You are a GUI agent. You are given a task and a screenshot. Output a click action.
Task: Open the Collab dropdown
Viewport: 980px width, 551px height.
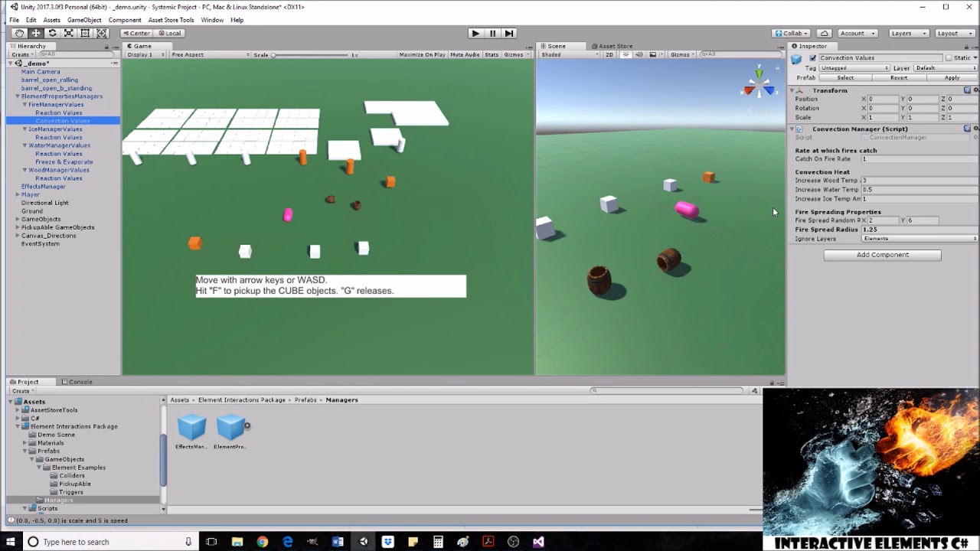[792, 33]
